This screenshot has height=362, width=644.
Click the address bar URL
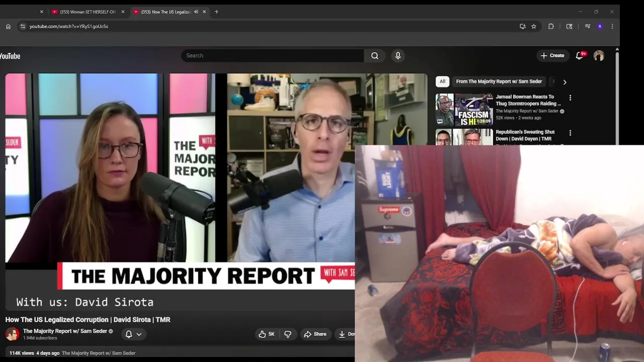click(68, 26)
